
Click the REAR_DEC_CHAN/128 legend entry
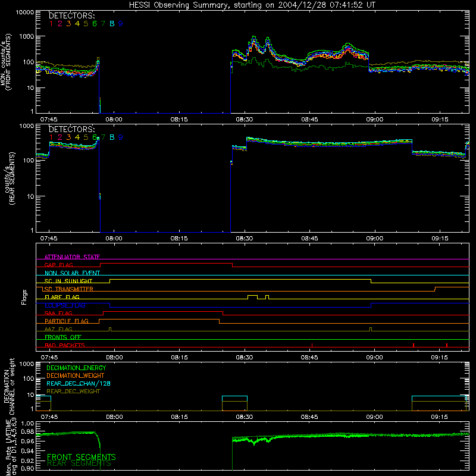(79, 383)
